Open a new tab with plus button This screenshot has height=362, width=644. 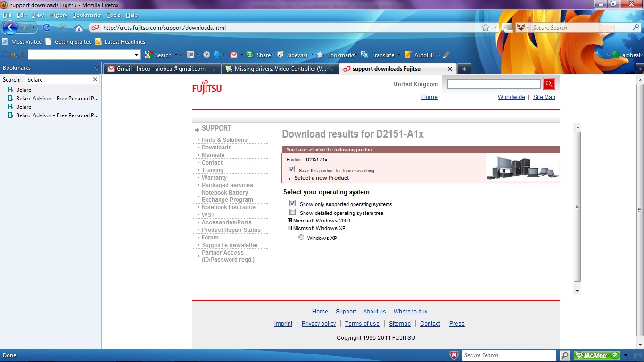(464, 69)
